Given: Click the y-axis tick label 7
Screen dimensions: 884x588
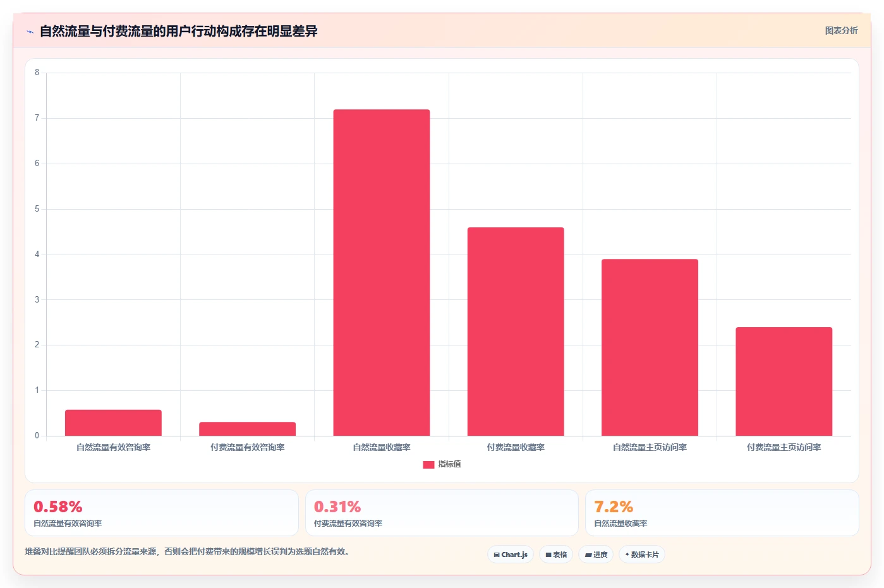Looking at the screenshot, I should click(x=37, y=118).
